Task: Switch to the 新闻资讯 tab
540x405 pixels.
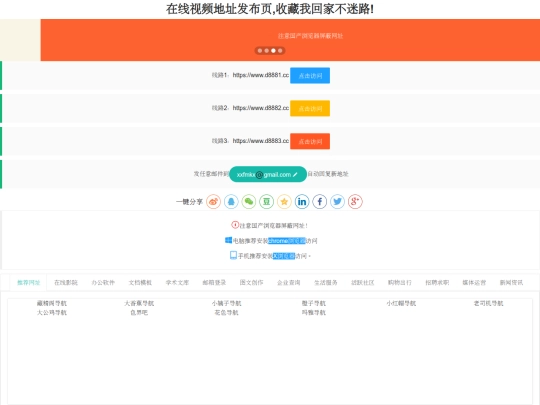Action: 511,283
